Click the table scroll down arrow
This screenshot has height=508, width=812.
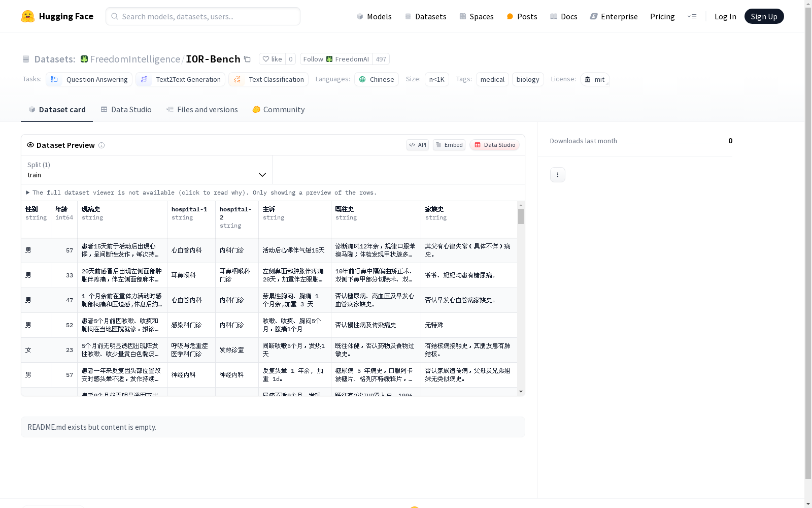click(x=521, y=392)
